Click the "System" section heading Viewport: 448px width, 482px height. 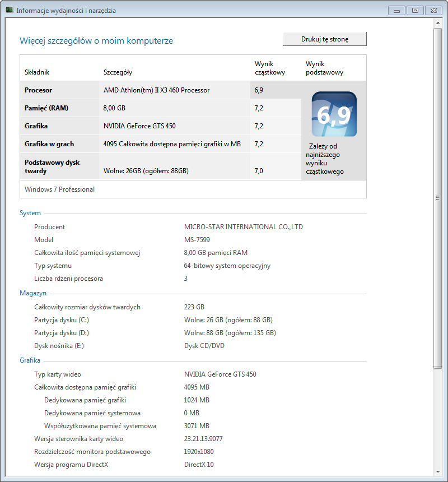[x=30, y=213]
